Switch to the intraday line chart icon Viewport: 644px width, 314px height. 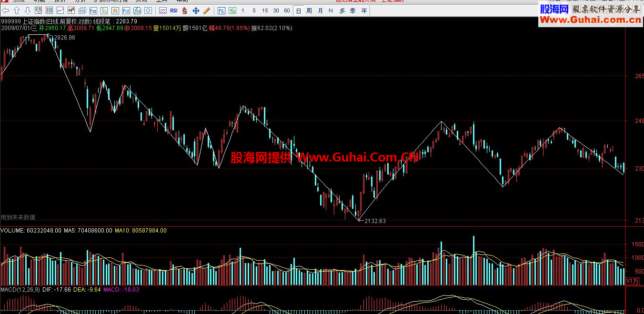60,10
